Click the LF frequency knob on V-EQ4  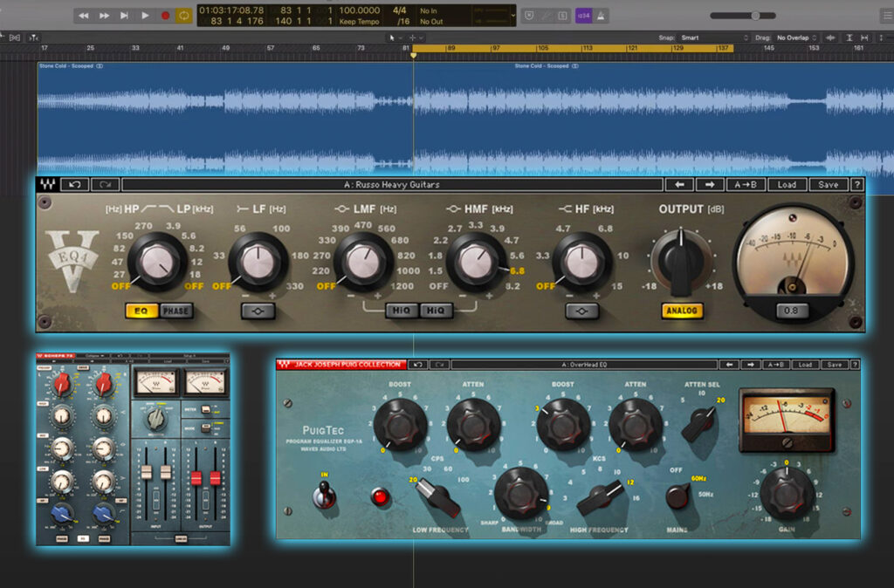[258, 262]
